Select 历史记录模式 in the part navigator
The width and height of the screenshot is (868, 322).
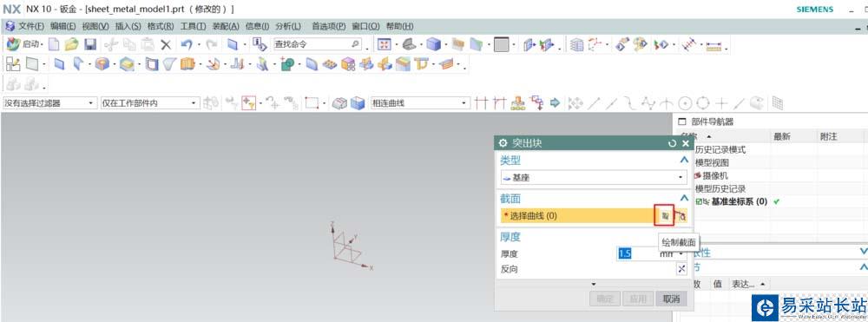(720, 150)
